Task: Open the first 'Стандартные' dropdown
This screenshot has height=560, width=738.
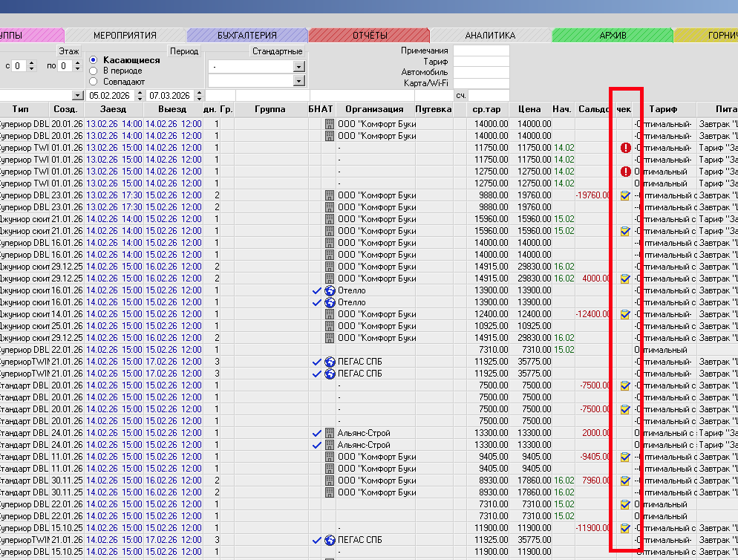Action: [x=298, y=66]
